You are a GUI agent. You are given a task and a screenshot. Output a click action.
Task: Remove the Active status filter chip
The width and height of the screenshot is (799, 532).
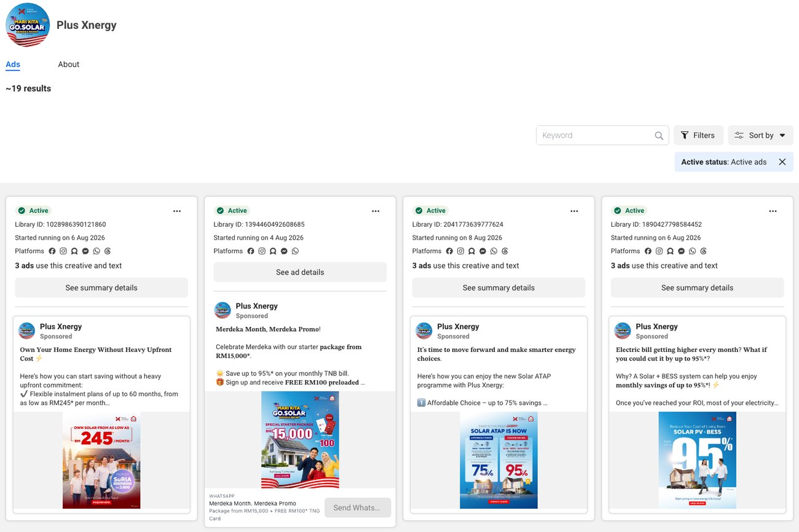coord(782,162)
